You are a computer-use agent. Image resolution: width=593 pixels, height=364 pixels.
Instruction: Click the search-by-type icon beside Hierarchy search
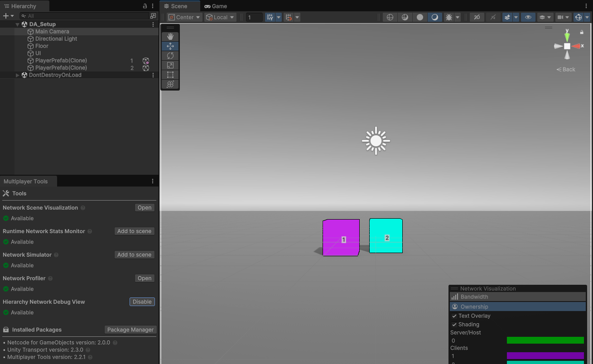click(x=153, y=16)
